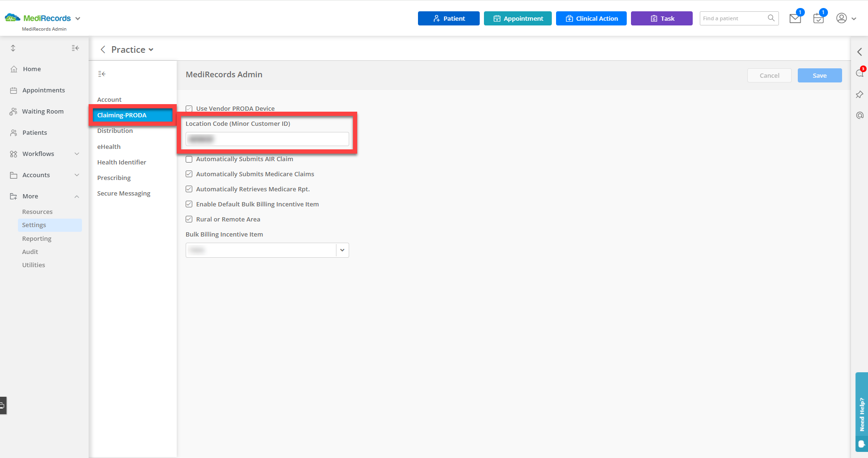Click the Appointments calendar icon
The image size is (868, 458).
pos(14,90)
